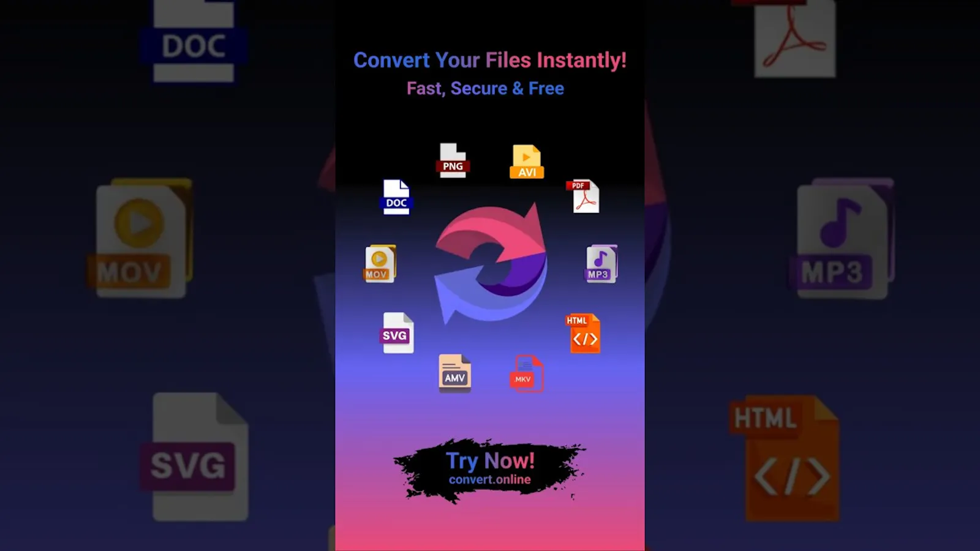Click the large blurred MP3 icon on right

pyautogui.click(x=843, y=238)
